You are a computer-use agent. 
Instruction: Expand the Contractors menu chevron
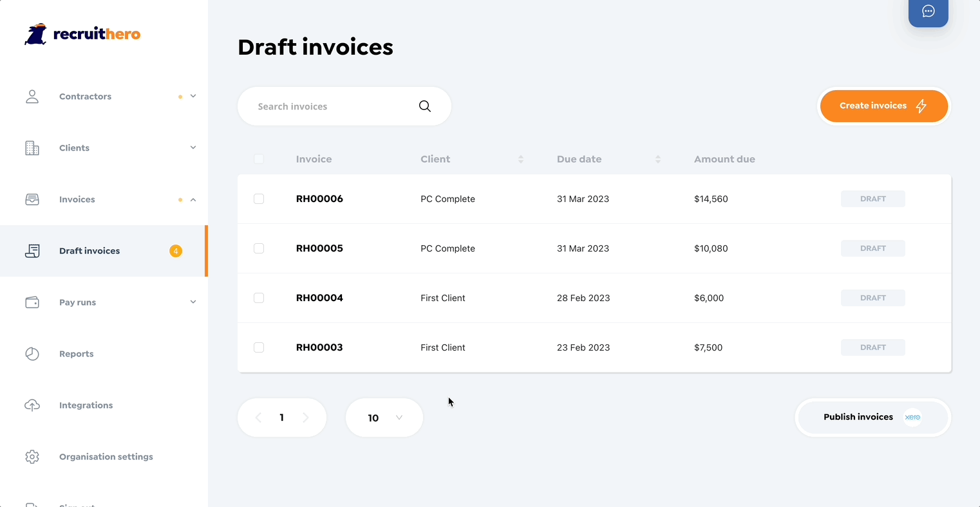(193, 97)
